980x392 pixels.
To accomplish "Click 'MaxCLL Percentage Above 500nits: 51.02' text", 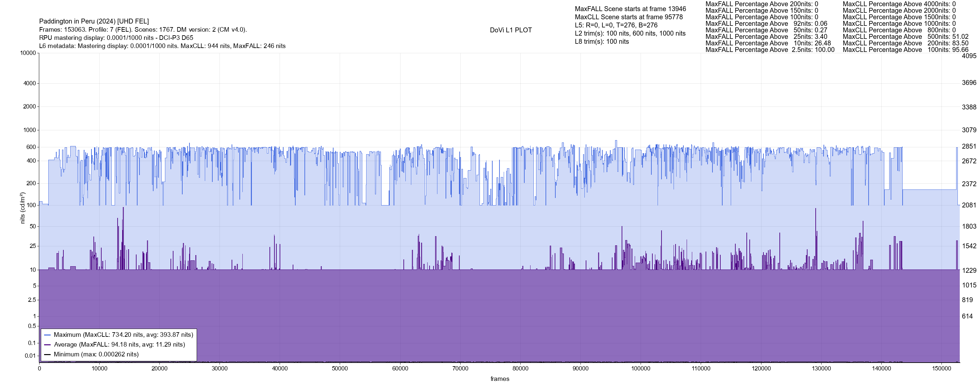I will [x=906, y=37].
